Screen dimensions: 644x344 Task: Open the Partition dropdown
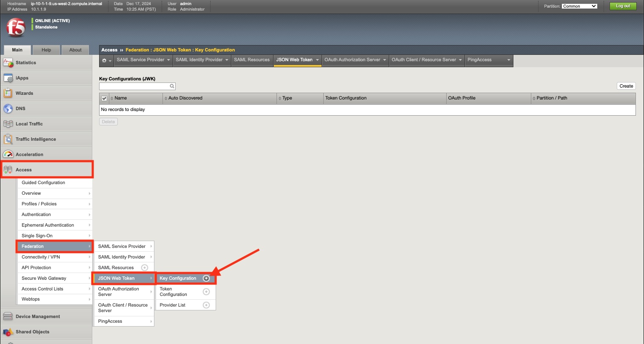(x=579, y=6)
